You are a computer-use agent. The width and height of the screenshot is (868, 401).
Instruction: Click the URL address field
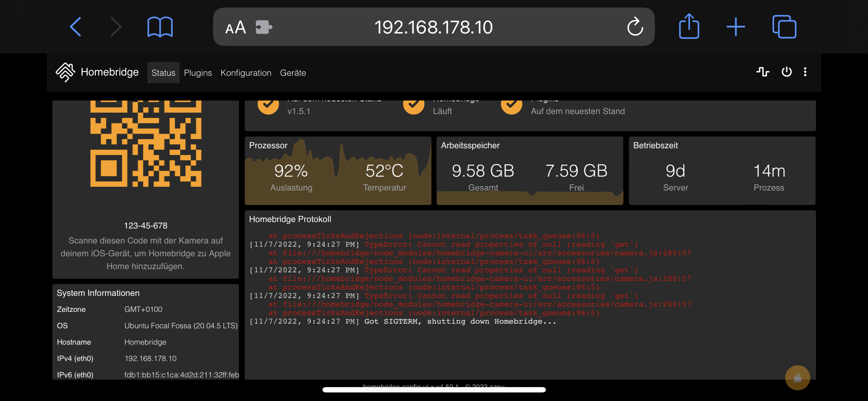[x=434, y=27]
